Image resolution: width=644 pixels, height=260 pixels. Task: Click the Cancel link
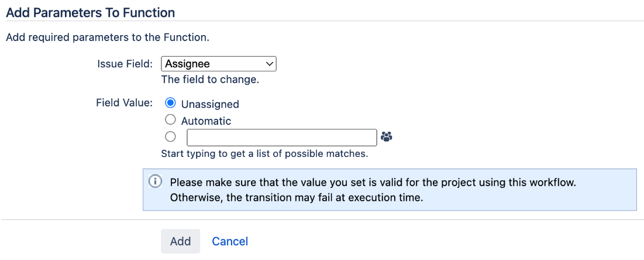230,241
